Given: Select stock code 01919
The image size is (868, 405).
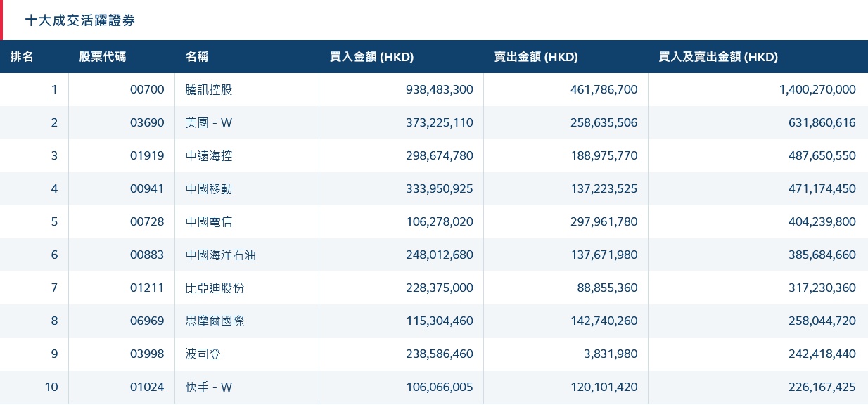Looking at the screenshot, I should pyautogui.click(x=147, y=155).
